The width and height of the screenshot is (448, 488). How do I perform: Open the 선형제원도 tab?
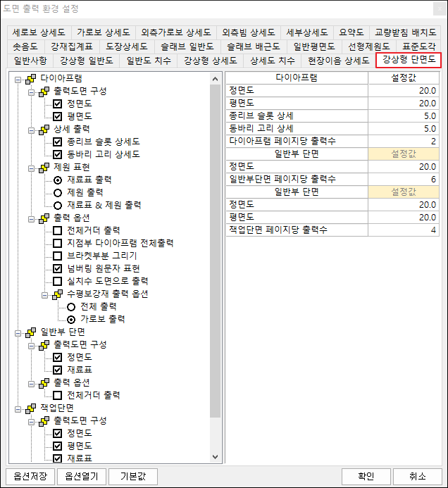pyautogui.click(x=369, y=46)
